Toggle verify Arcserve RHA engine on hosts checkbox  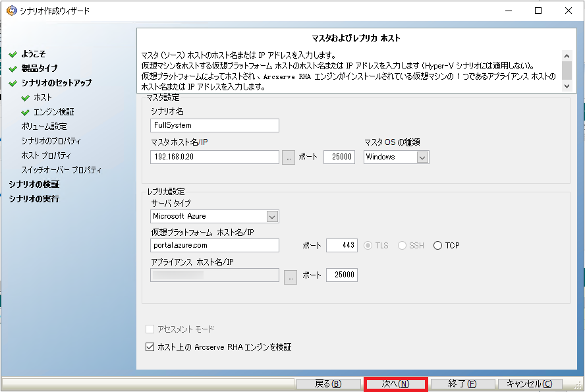click(150, 347)
